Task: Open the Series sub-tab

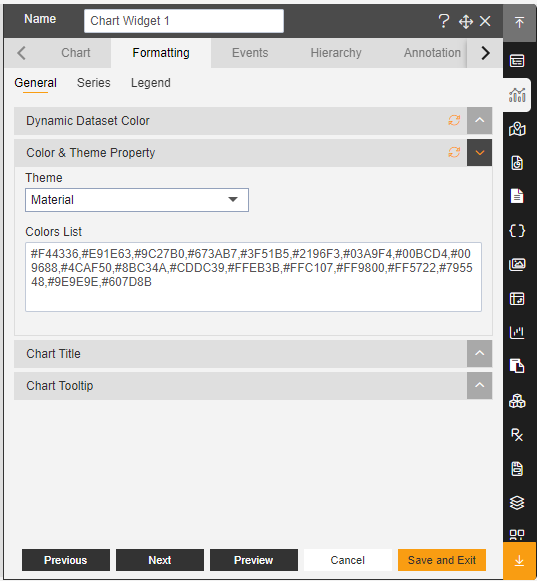Action: tap(93, 83)
